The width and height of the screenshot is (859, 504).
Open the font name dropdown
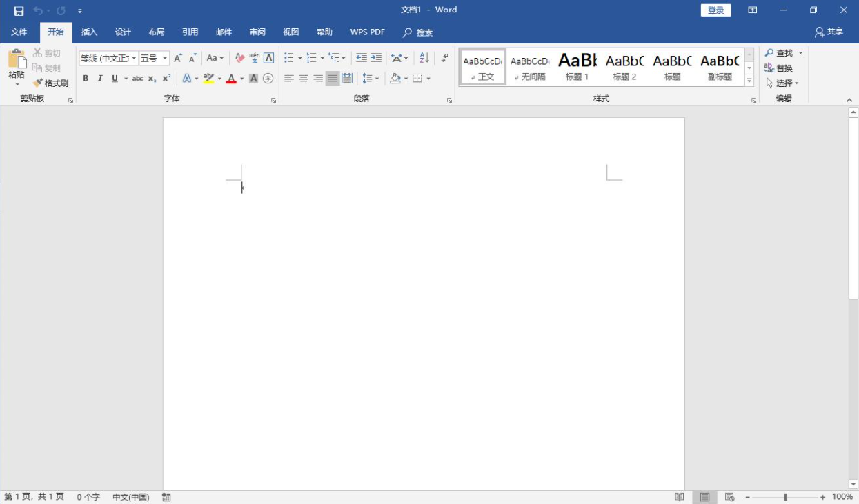[134, 59]
